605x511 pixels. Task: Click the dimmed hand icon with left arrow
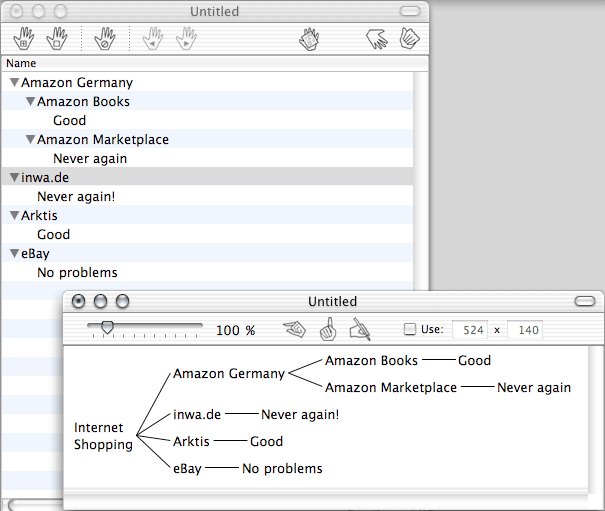(153, 38)
